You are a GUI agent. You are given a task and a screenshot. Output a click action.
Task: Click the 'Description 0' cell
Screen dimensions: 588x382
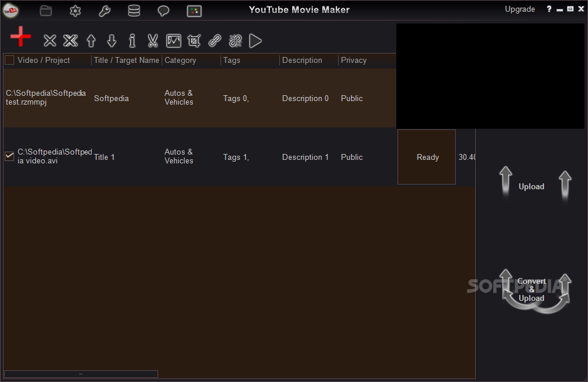coord(305,98)
